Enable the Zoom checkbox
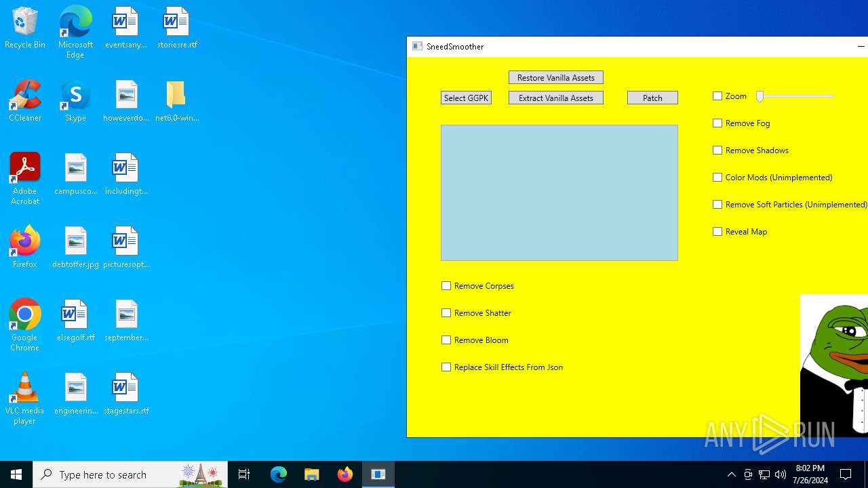Screen dimensions: 868x488 (x=717, y=96)
